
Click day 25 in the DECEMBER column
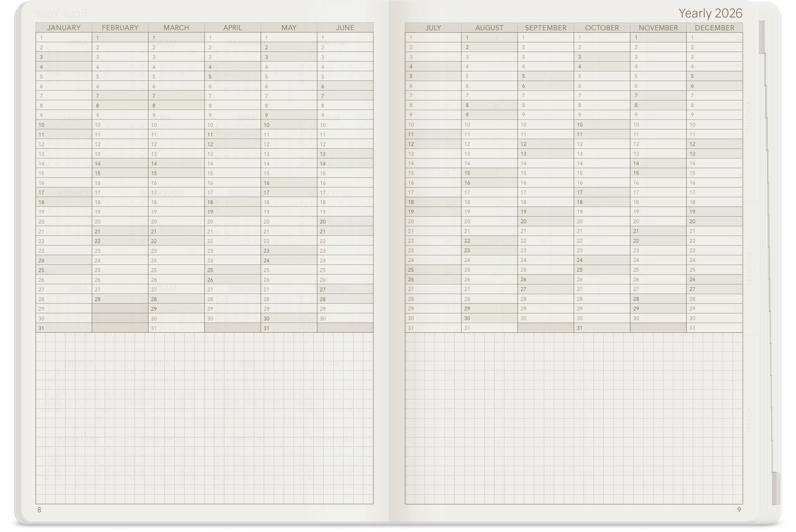[714, 270]
